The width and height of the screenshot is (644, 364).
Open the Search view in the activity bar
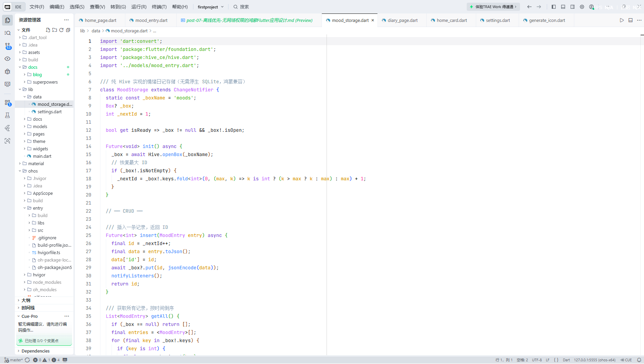(x=7, y=33)
